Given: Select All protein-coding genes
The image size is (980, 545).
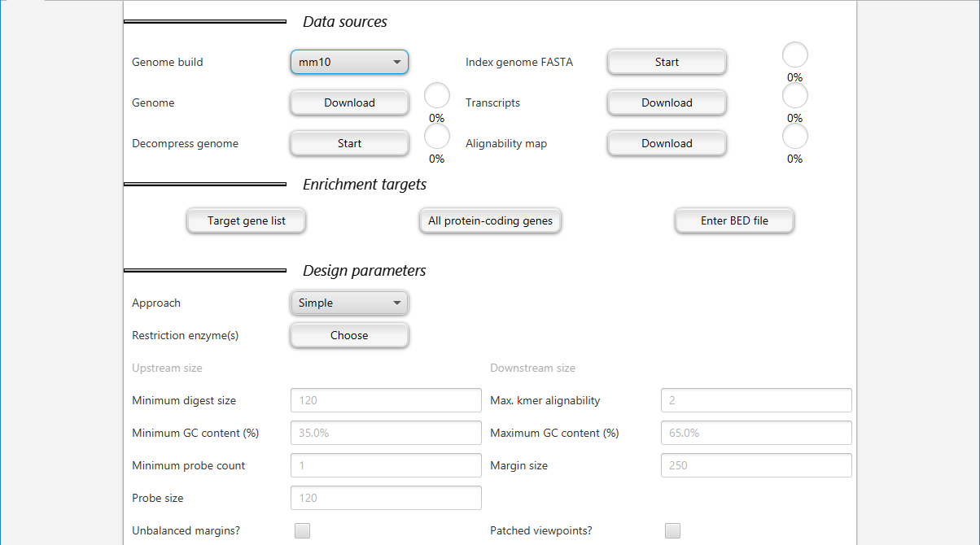Looking at the screenshot, I should point(490,220).
